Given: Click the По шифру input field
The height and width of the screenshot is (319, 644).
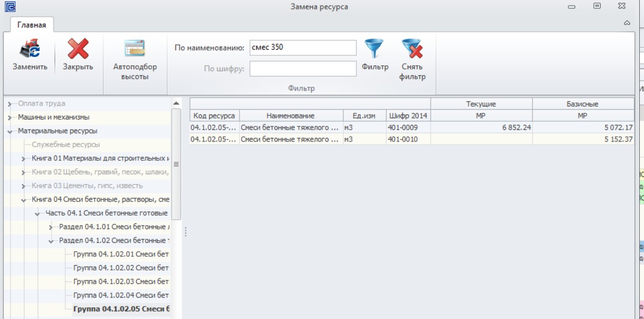Looking at the screenshot, I should (303, 68).
